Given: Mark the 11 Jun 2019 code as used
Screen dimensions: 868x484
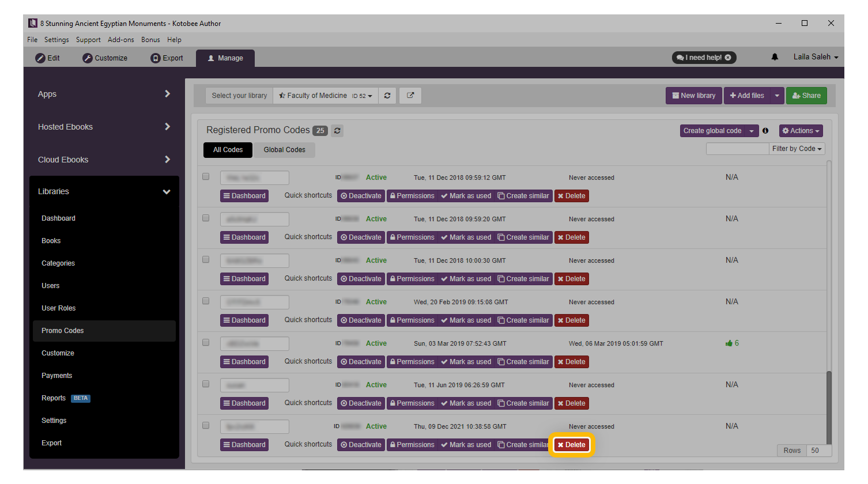Looking at the screenshot, I should click(x=466, y=403).
